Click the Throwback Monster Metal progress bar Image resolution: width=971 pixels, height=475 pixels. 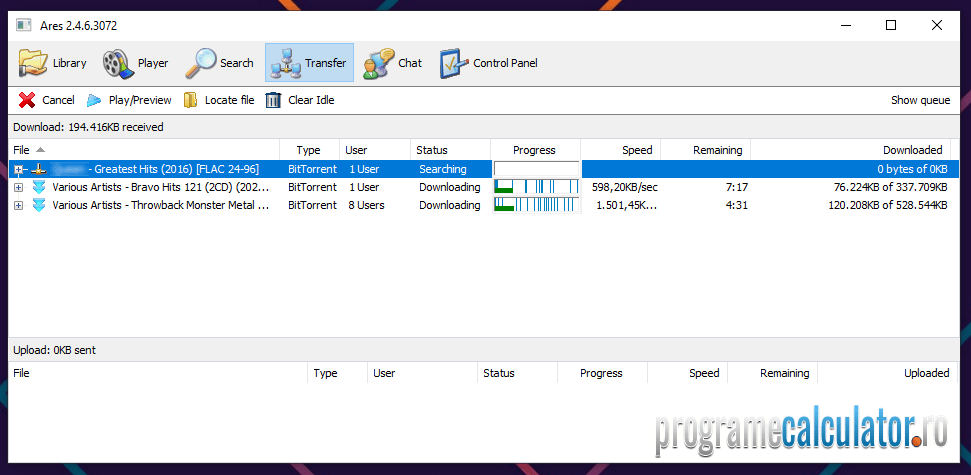tap(536, 205)
